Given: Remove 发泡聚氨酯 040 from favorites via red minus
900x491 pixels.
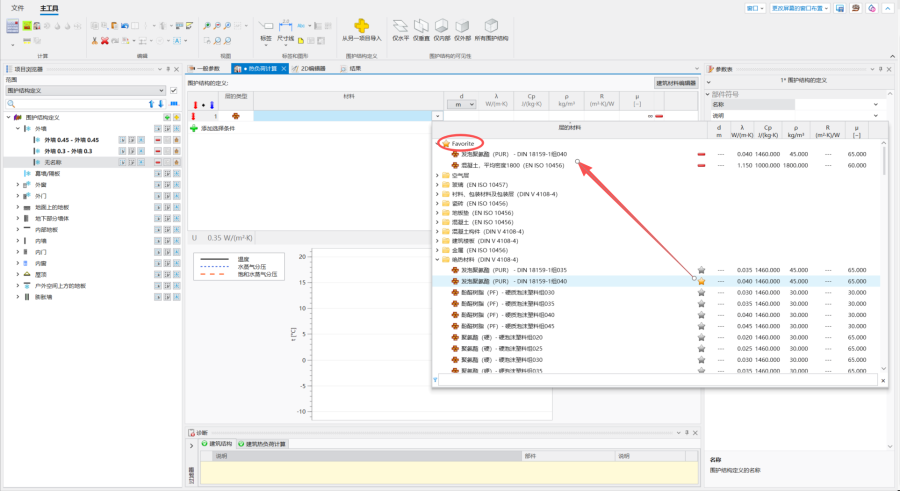Looking at the screenshot, I should pyautogui.click(x=700, y=155).
